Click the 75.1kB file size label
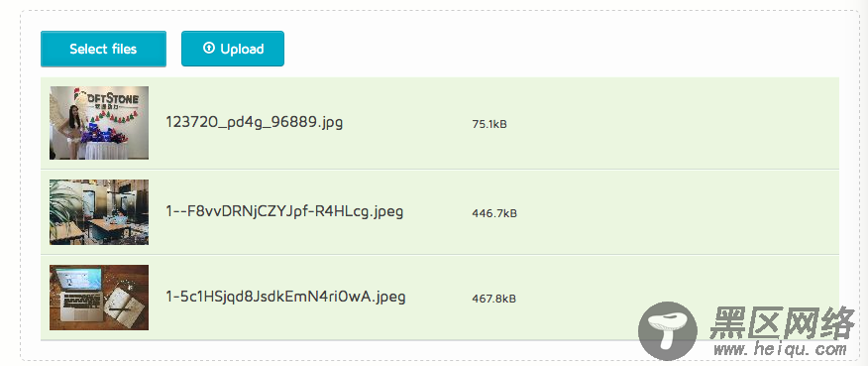The image size is (868, 366). point(489,125)
